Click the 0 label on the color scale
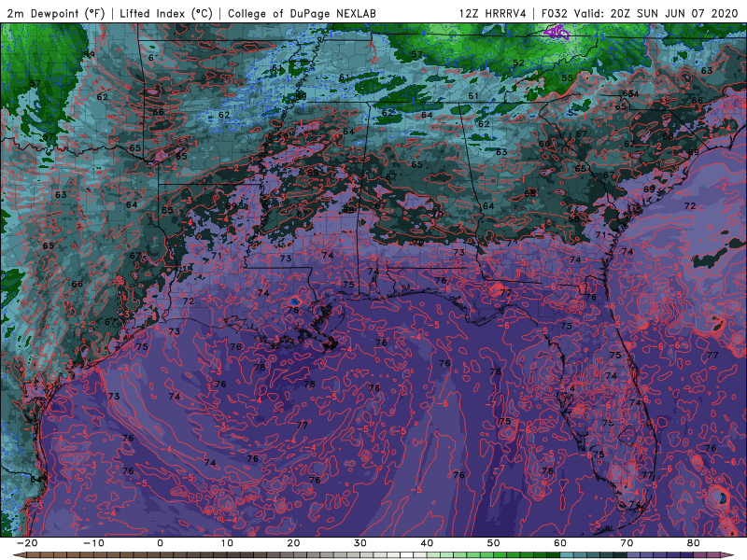 [x=160, y=543]
